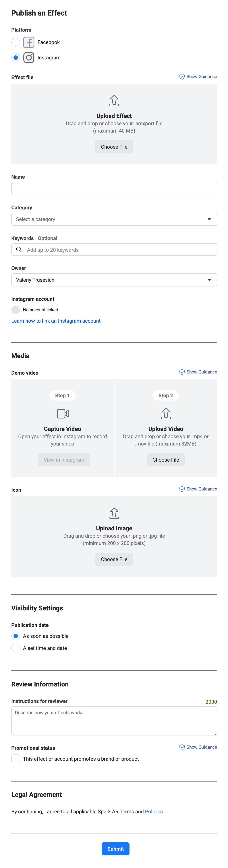
Task: Expand the Owner dropdown Valeriy Trusevich
Action: pyautogui.click(x=114, y=280)
